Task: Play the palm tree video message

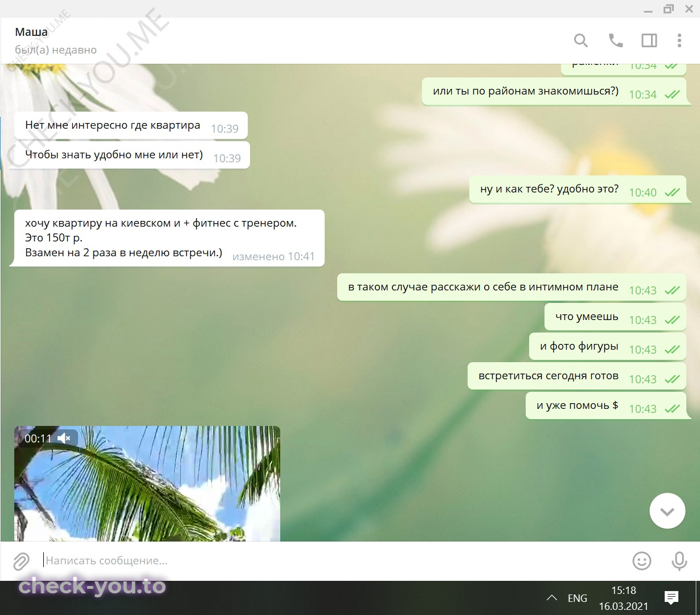Action: click(147, 483)
